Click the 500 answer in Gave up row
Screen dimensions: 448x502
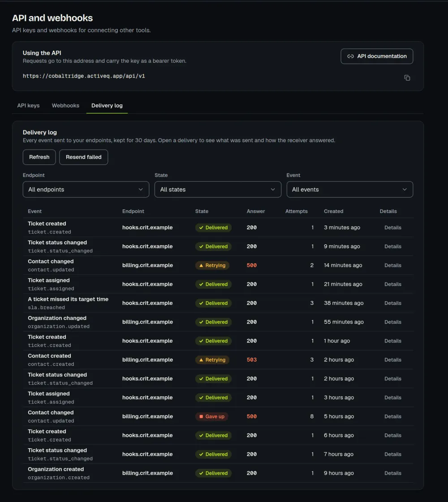[x=251, y=416]
